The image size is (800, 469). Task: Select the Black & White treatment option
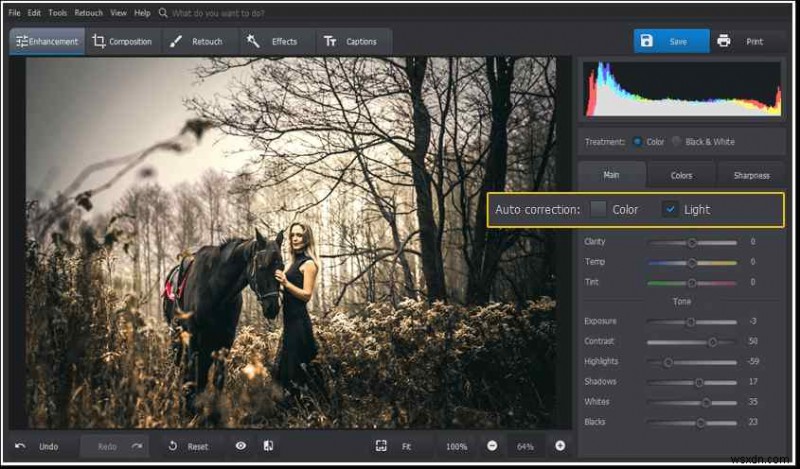click(x=677, y=141)
